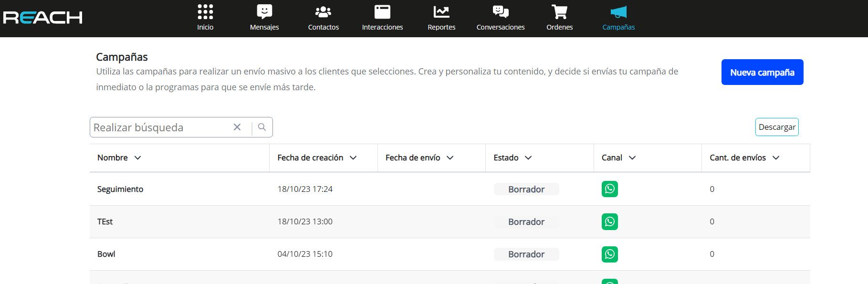This screenshot has width=868, height=284.
Task: Click creation date 18/10/23 13:00
Action: pos(305,221)
